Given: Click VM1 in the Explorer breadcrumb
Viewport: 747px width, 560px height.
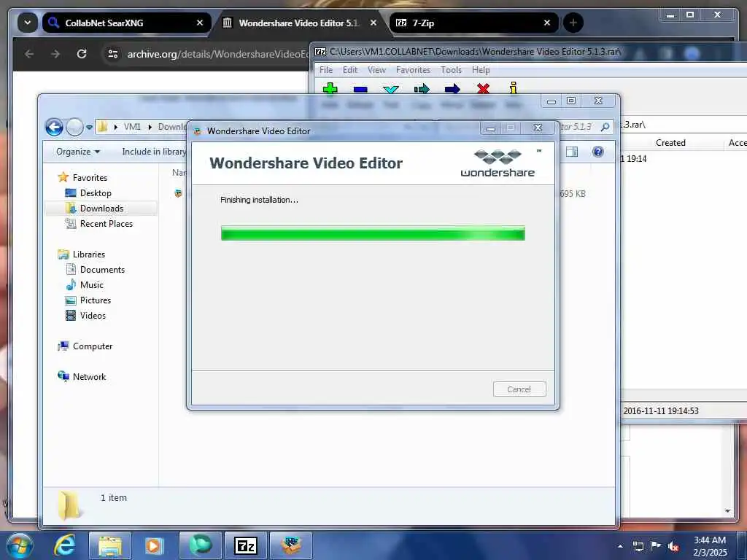Looking at the screenshot, I should pyautogui.click(x=132, y=127).
